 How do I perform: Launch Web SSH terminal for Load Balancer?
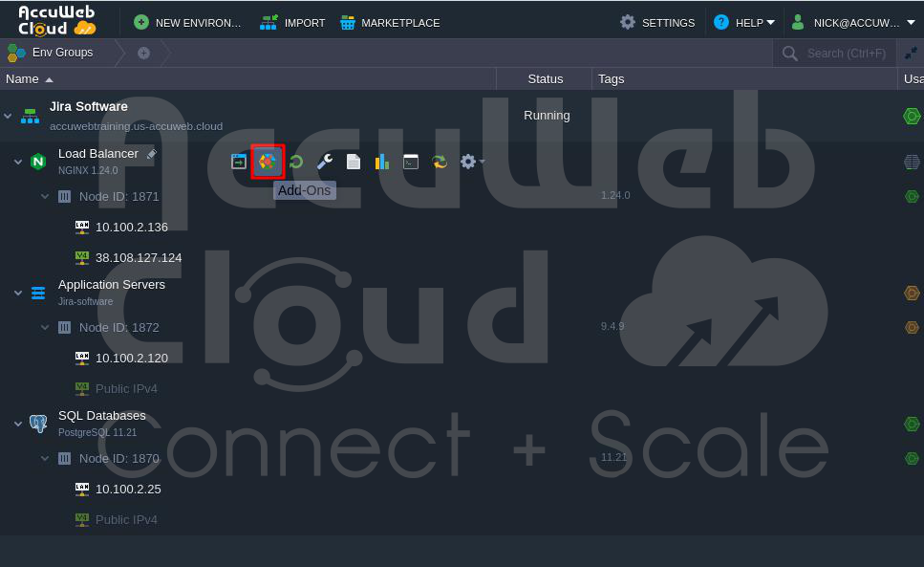click(x=411, y=163)
